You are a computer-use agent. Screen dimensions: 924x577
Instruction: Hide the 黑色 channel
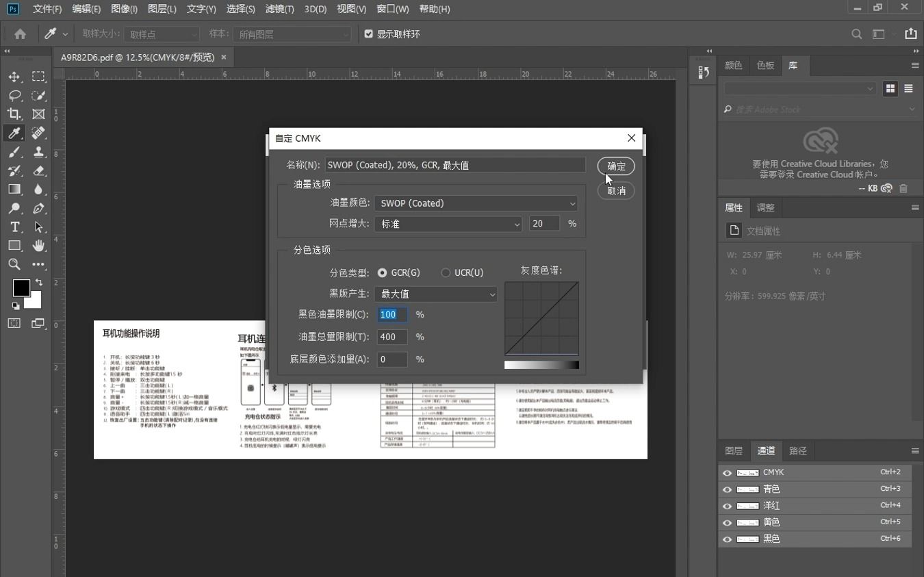pos(727,539)
